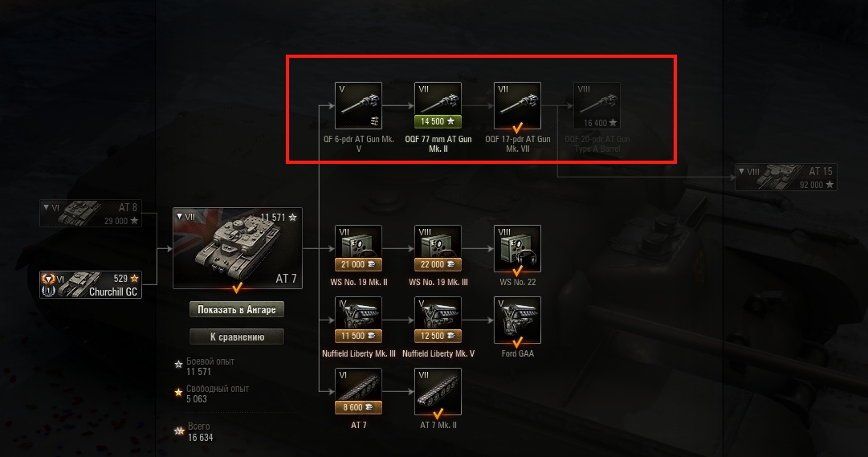Click Показать в Ангаре button
868x457 pixels.
pos(237,310)
